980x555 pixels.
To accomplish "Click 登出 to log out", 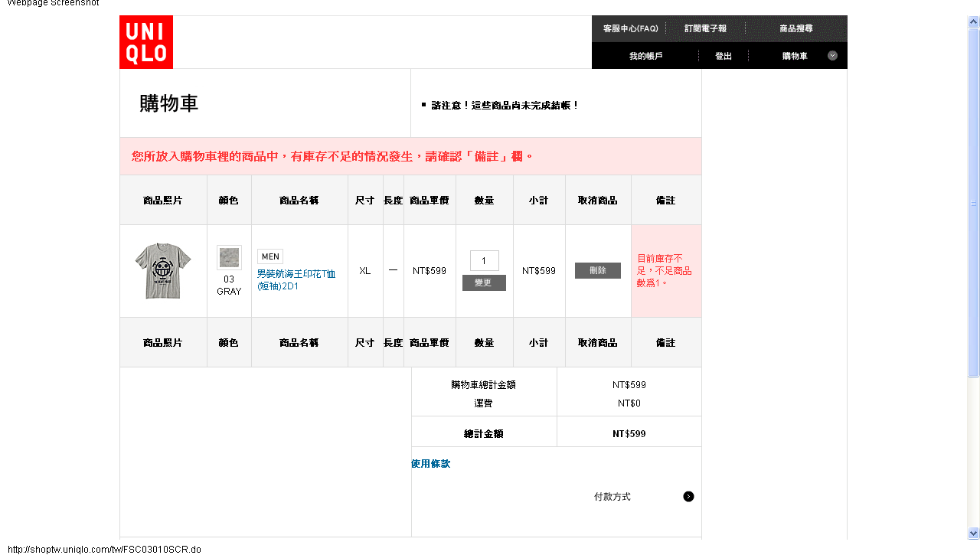I will (723, 56).
